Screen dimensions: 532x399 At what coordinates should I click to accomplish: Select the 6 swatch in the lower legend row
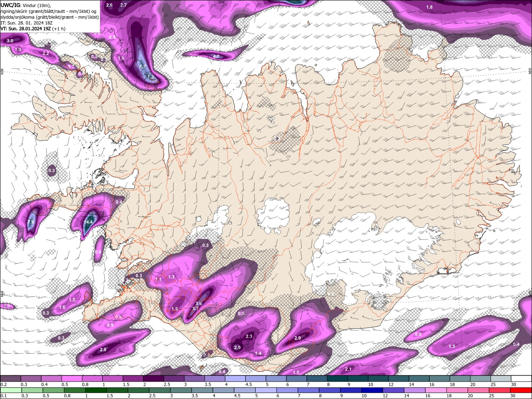[x=287, y=390]
